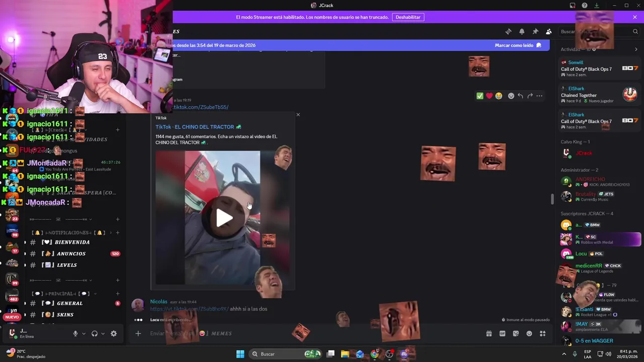Viewport: 644px width, 362px height.
Task: Click messages scrollbar thumb
Action: coord(552,199)
